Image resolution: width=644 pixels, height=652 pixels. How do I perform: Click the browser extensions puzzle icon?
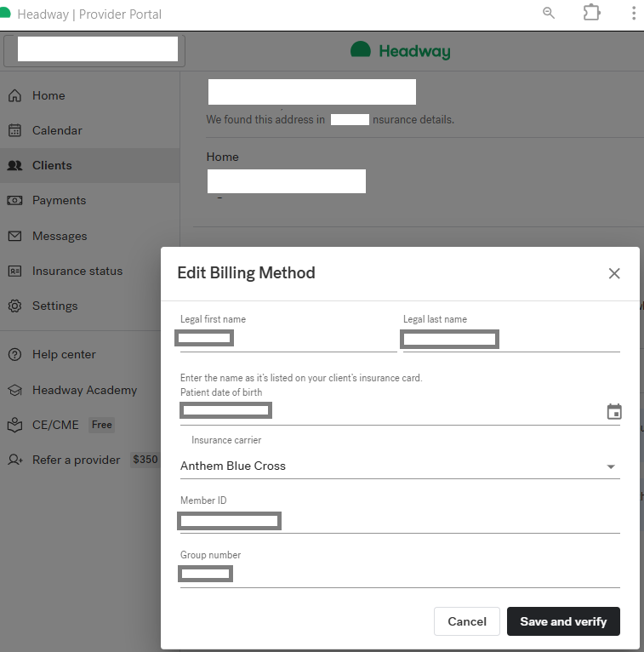point(591,13)
